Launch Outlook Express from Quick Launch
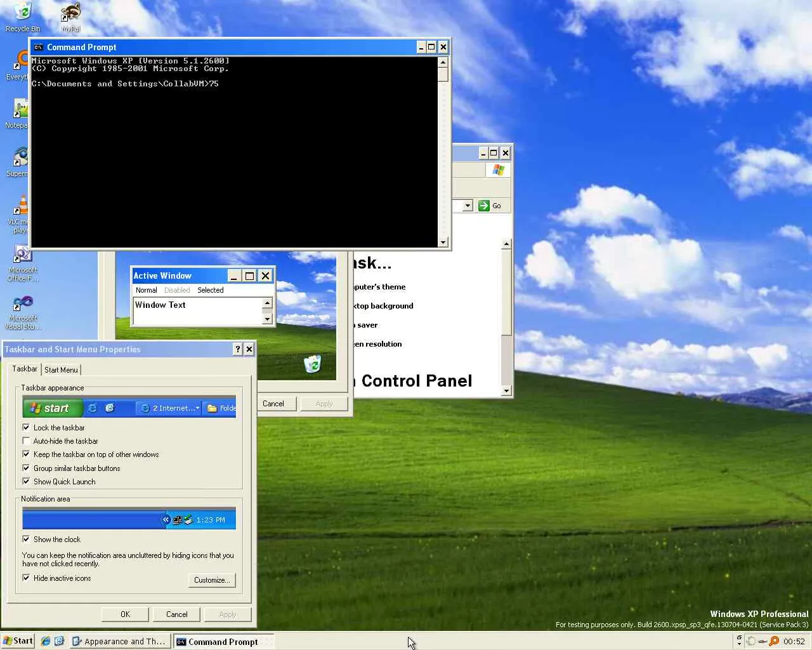This screenshot has height=650, width=812. coord(59,641)
